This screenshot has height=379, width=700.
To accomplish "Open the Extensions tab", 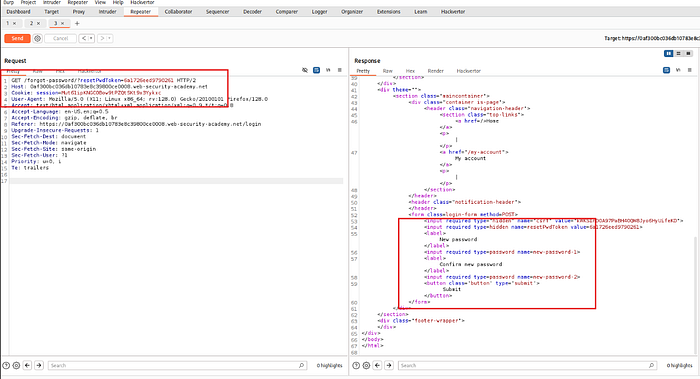I will point(388,12).
